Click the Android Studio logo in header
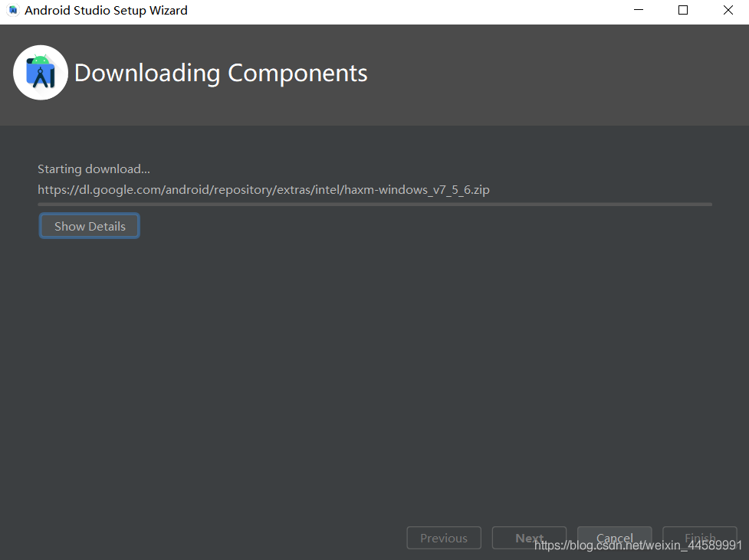Screen dimensions: 749x560 (x=41, y=73)
